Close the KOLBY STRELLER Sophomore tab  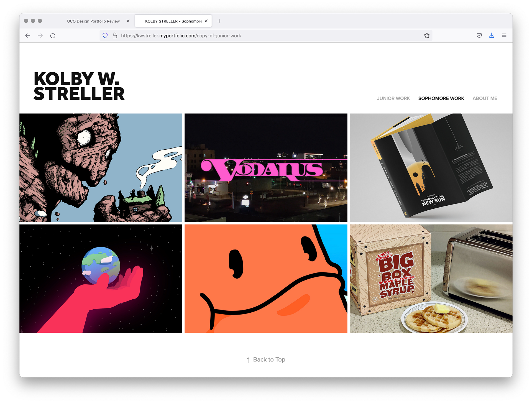[x=206, y=21]
